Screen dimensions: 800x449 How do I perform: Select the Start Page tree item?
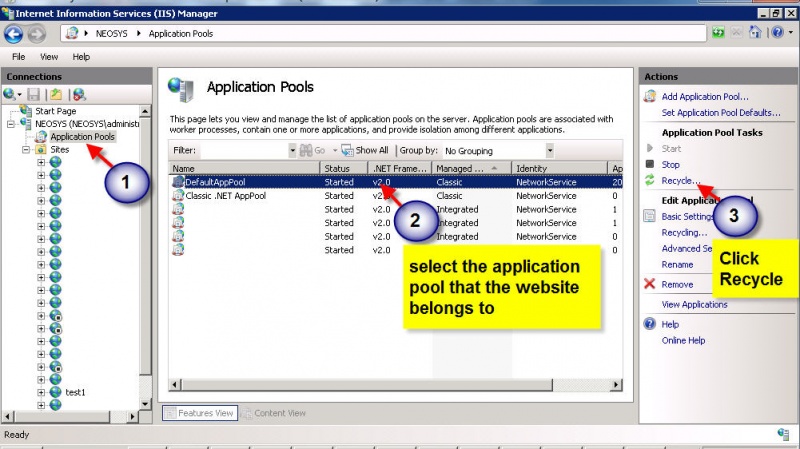point(55,111)
